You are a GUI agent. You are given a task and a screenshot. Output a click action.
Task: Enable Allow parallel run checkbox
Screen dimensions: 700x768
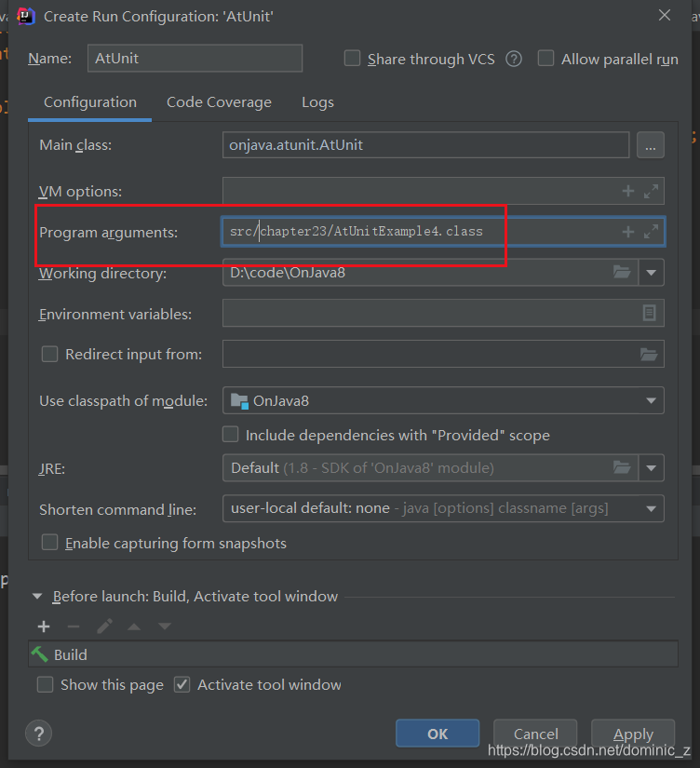click(x=545, y=59)
